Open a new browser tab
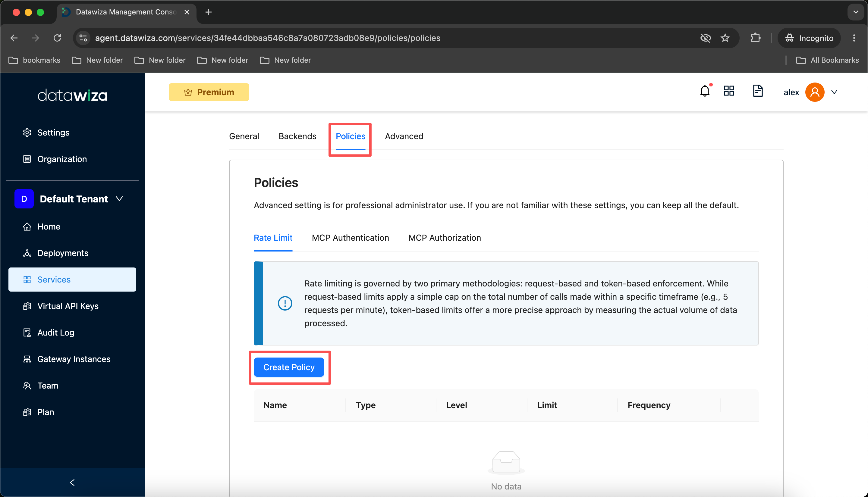Screen dimensions: 868x497 pyautogui.click(x=208, y=12)
